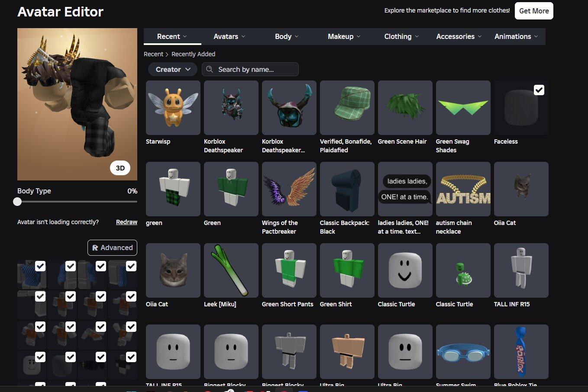Equip the Verified, Bonafide, Plaidafied cap
This screenshot has height=392, width=588.
click(347, 108)
